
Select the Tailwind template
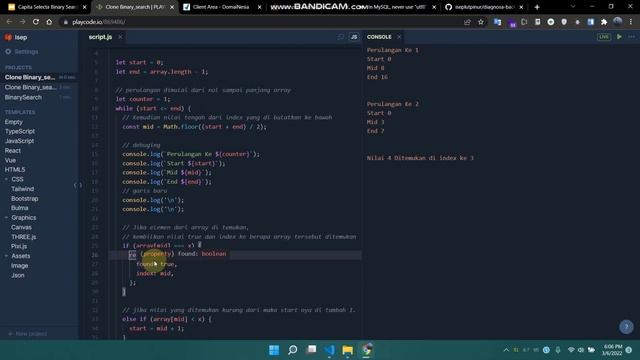[22, 189]
